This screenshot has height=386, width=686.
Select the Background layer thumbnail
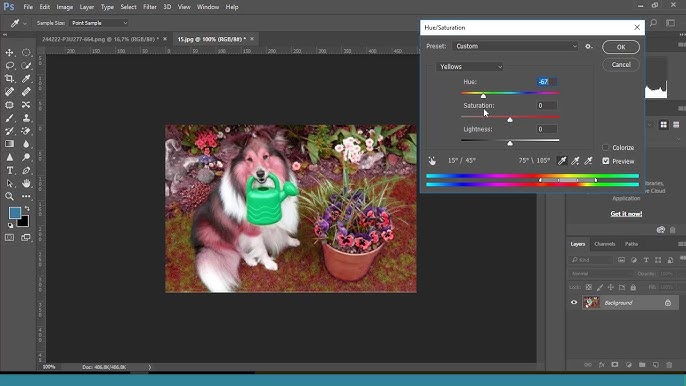592,302
